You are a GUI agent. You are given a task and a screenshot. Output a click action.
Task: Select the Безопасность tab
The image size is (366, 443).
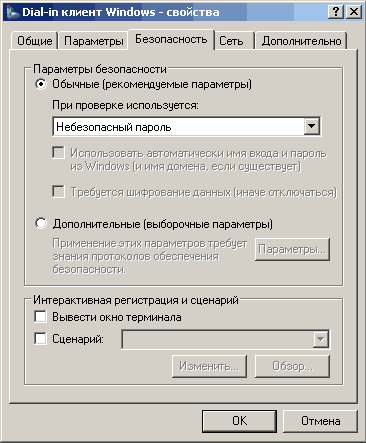click(171, 39)
